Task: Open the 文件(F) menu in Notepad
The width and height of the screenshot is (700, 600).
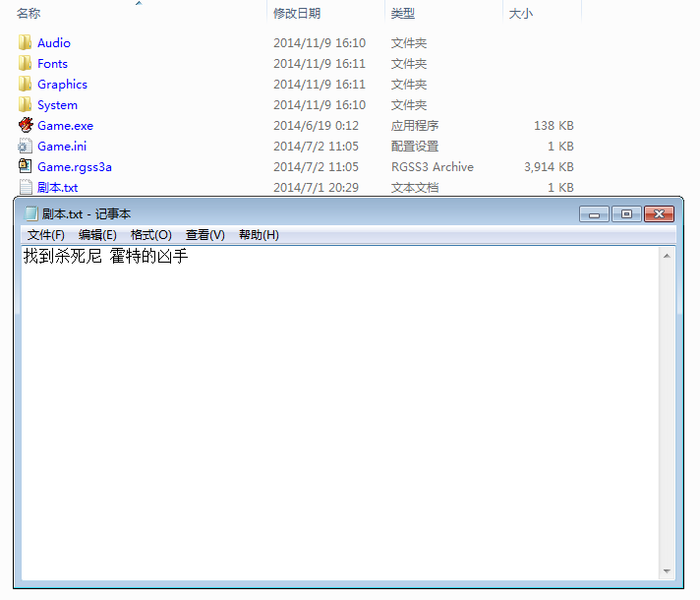Action: point(45,234)
